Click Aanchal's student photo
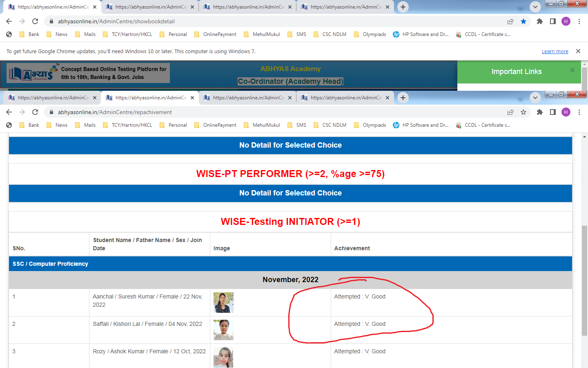 (x=223, y=303)
